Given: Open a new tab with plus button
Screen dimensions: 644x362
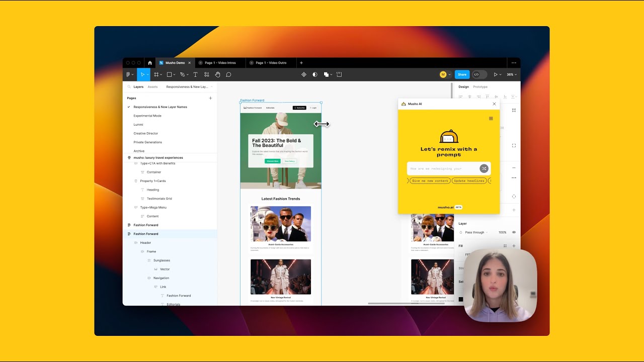Looking at the screenshot, I should pos(301,63).
